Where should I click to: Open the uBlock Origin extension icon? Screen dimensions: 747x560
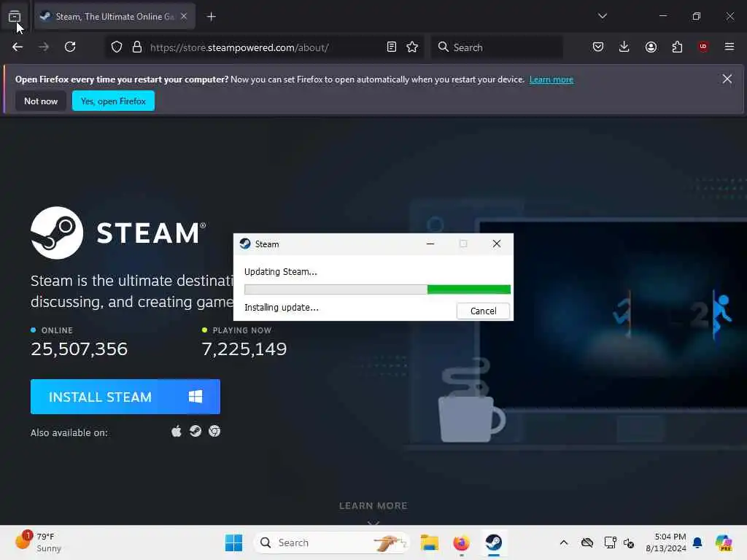(703, 47)
